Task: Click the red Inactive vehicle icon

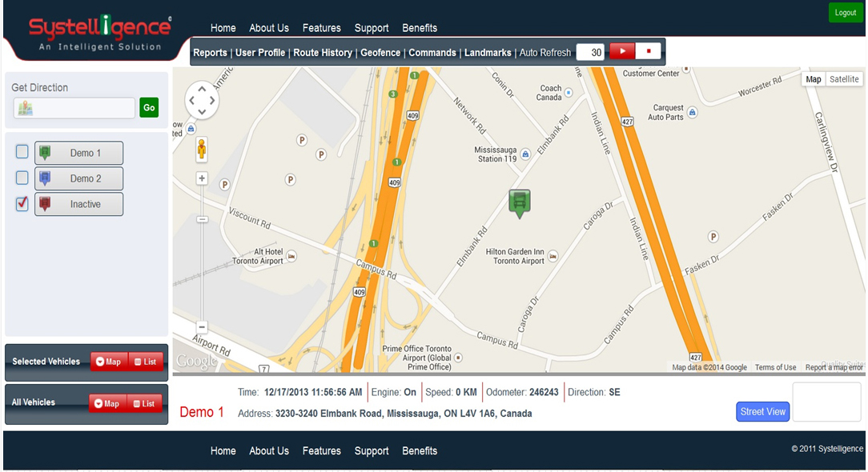Action: [45, 204]
